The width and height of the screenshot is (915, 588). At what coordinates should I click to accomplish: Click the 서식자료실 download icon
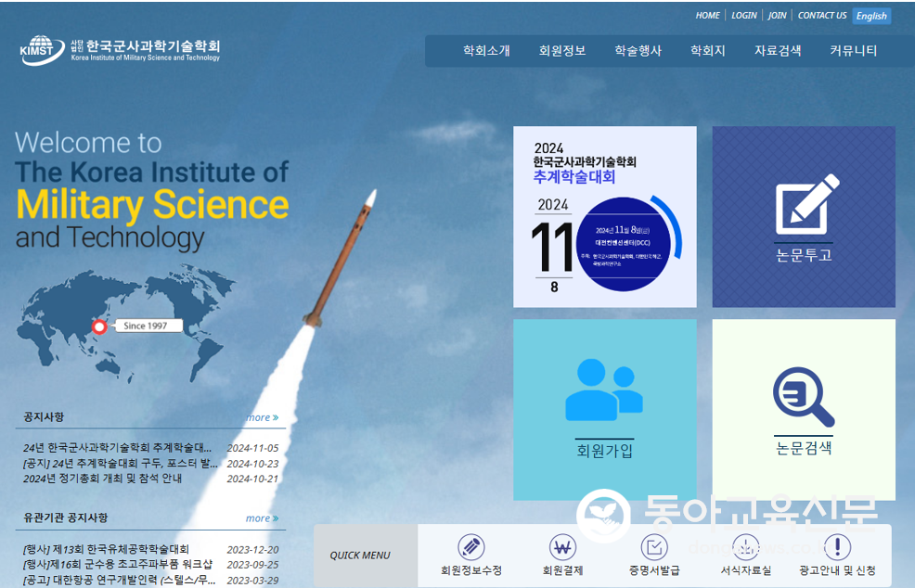click(746, 547)
